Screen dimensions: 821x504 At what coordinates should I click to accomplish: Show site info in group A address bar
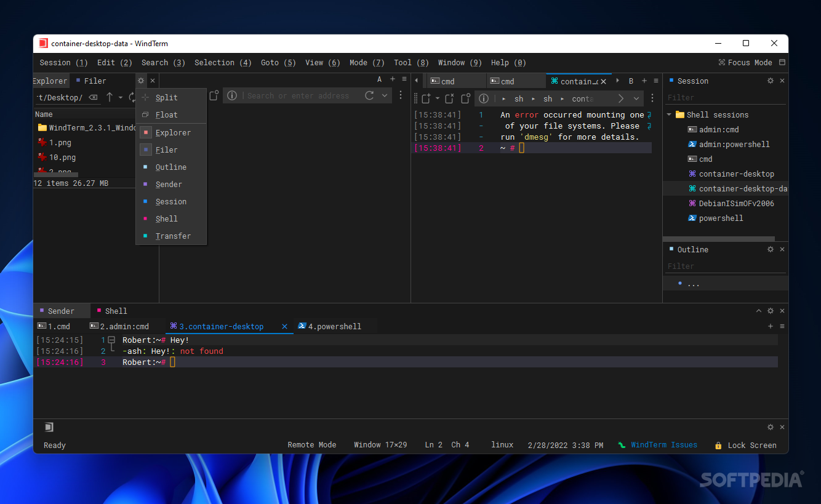point(232,96)
